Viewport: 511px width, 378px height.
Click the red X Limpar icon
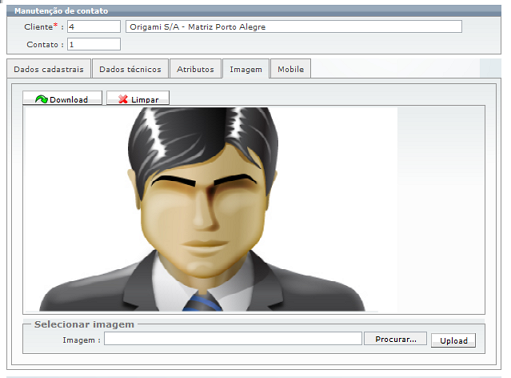[x=123, y=99]
